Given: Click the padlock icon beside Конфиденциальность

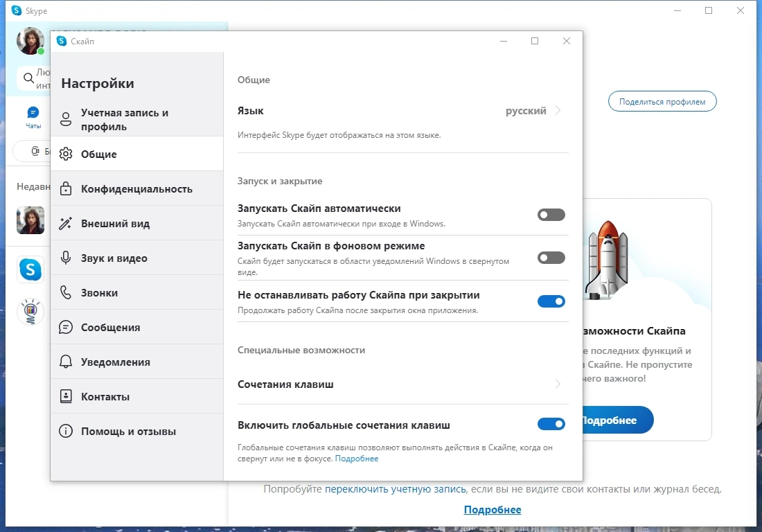Looking at the screenshot, I should click(x=66, y=188).
